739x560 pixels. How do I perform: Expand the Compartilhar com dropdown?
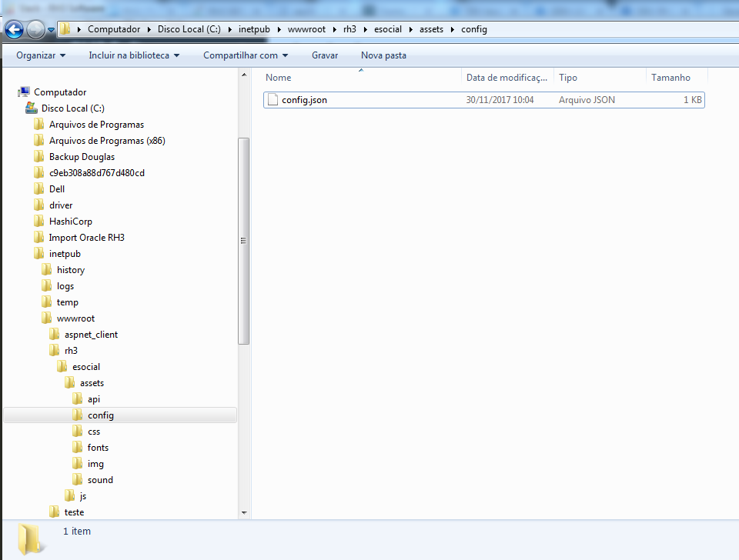pos(246,55)
